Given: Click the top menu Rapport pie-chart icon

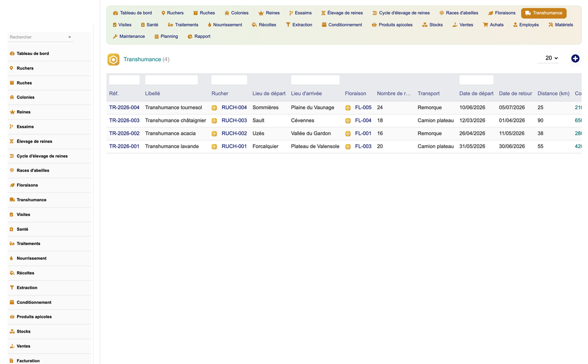Looking at the screenshot, I should click(x=190, y=36).
